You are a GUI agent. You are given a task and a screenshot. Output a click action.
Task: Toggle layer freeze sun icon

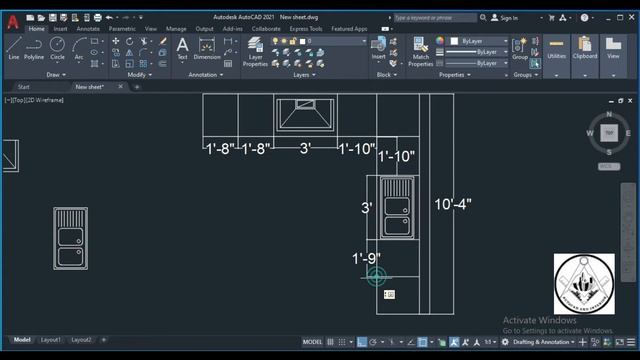pyautogui.click(x=284, y=41)
